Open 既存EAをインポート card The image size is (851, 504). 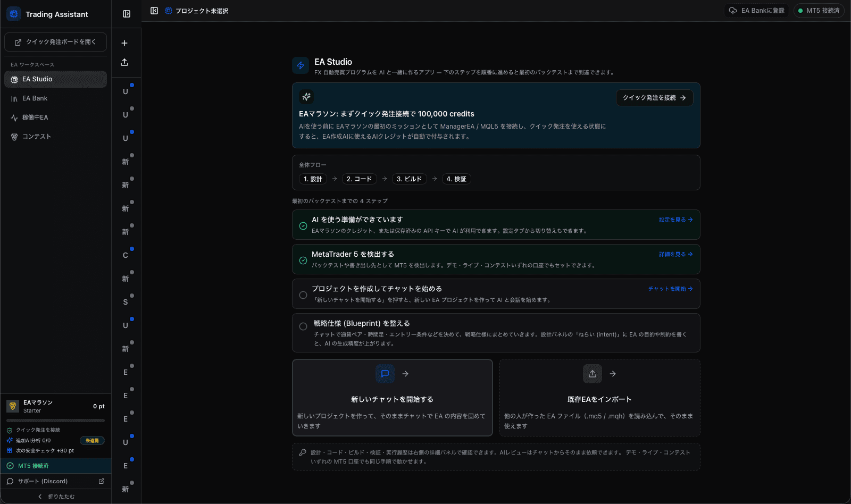(600, 398)
